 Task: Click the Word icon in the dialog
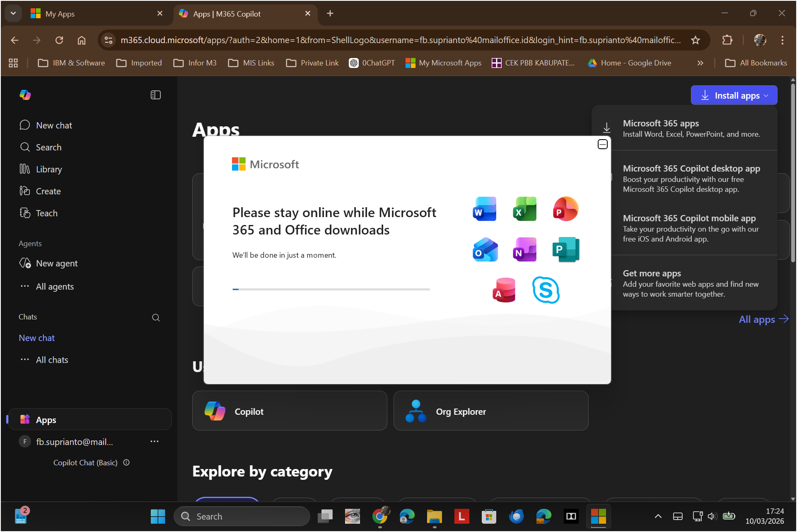(x=484, y=209)
